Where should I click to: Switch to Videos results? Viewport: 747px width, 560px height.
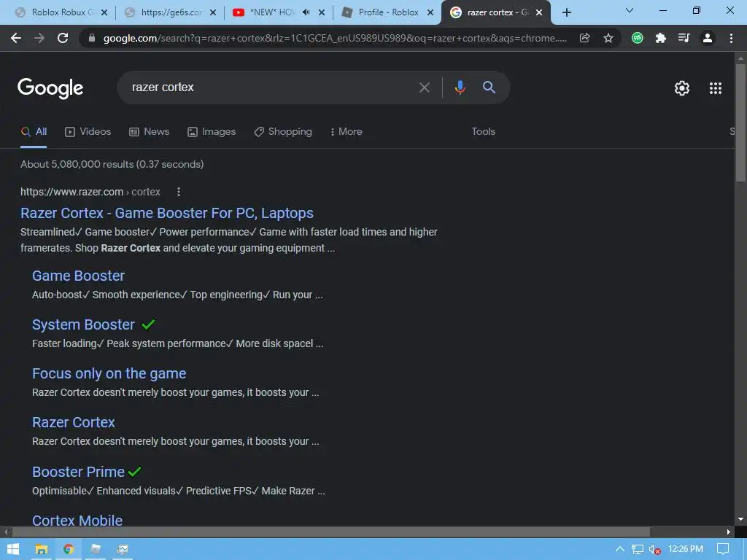click(x=88, y=131)
